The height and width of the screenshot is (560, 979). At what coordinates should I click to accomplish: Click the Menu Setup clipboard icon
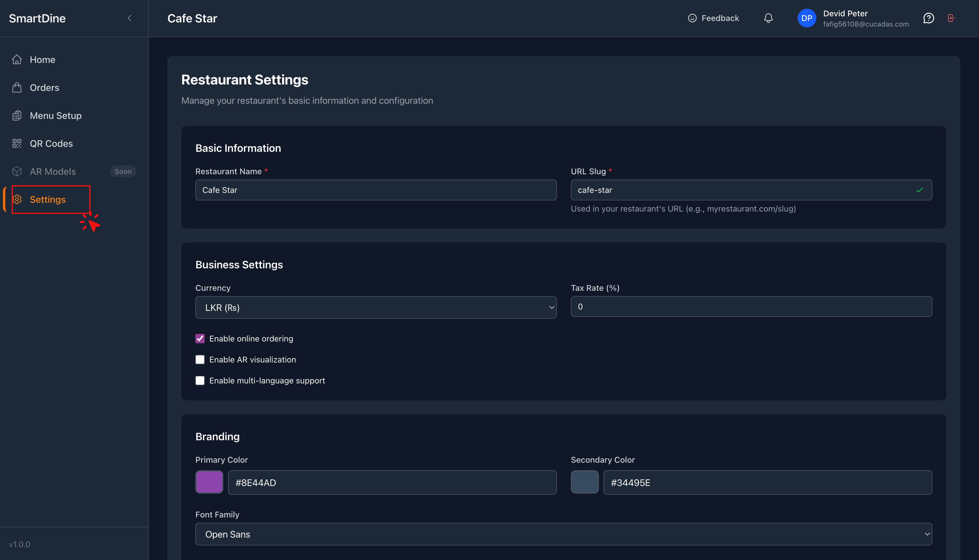17,115
